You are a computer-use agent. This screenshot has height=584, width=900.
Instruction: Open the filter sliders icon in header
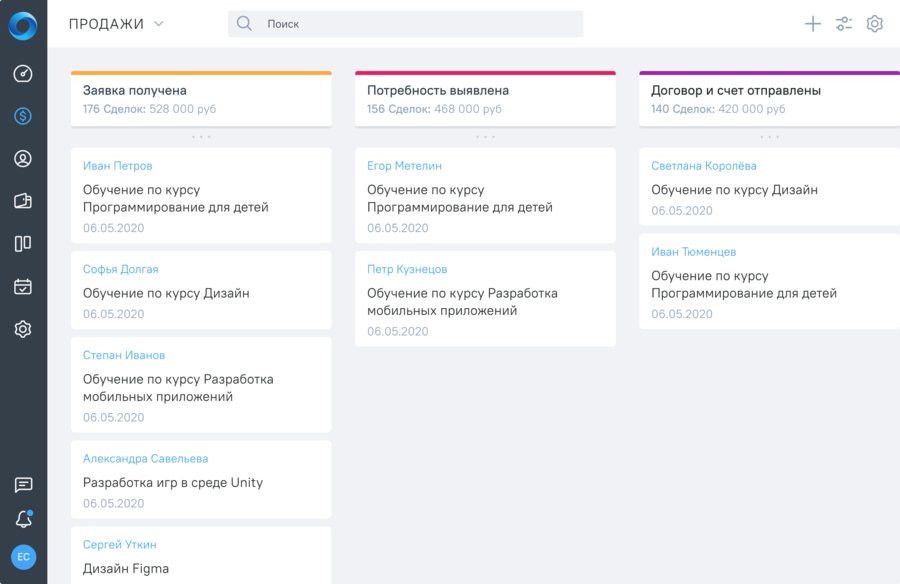(x=844, y=24)
